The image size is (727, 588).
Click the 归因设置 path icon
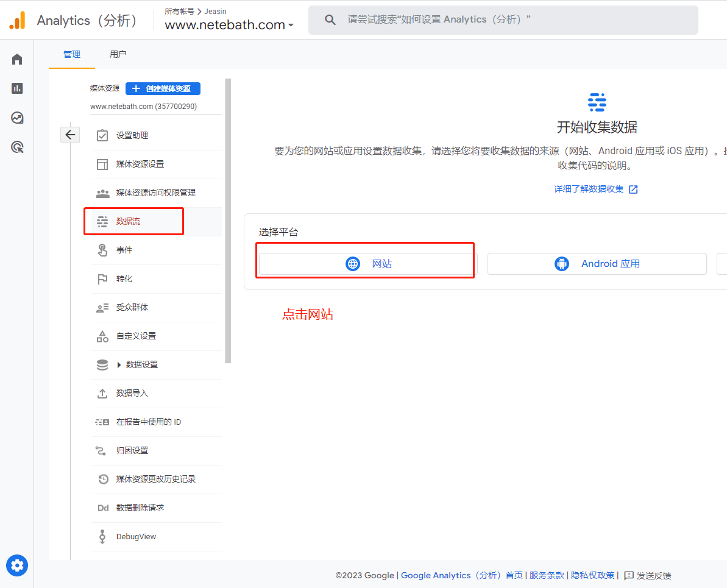pyautogui.click(x=101, y=450)
